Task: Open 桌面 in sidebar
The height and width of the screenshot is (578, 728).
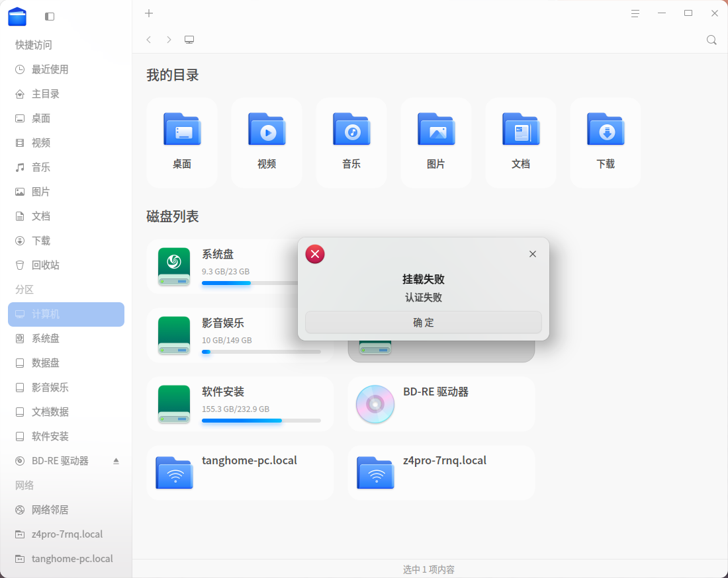Action: pyautogui.click(x=66, y=118)
